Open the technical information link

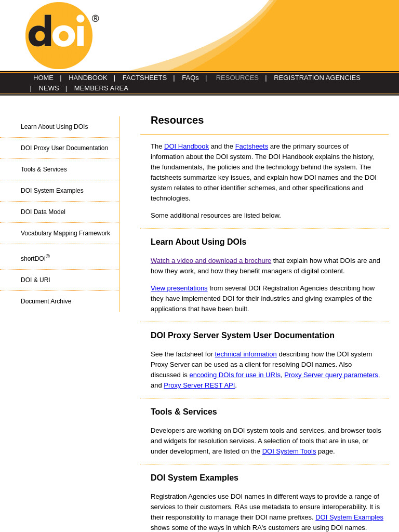(246, 354)
